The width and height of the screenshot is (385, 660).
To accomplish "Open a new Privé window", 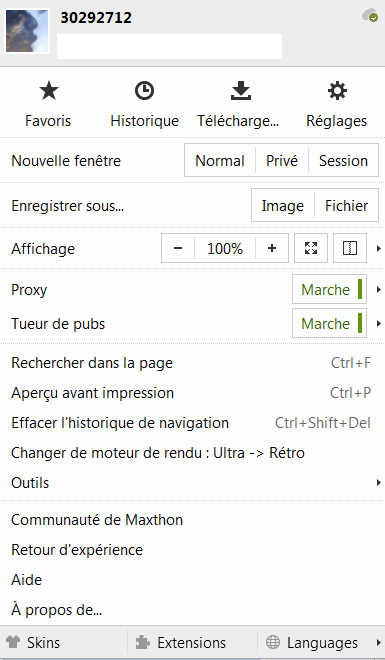I will click(282, 160).
